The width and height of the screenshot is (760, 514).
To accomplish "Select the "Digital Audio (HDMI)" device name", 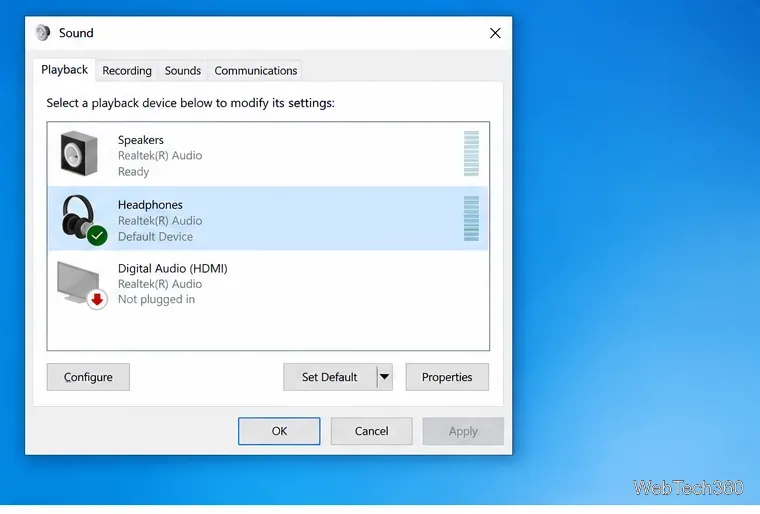I will tap(173, 268).
